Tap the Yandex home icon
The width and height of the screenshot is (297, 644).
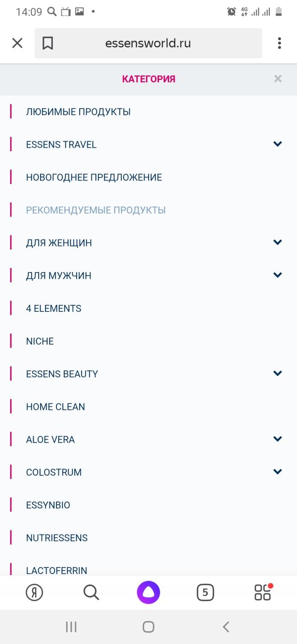tap(34, 592)
